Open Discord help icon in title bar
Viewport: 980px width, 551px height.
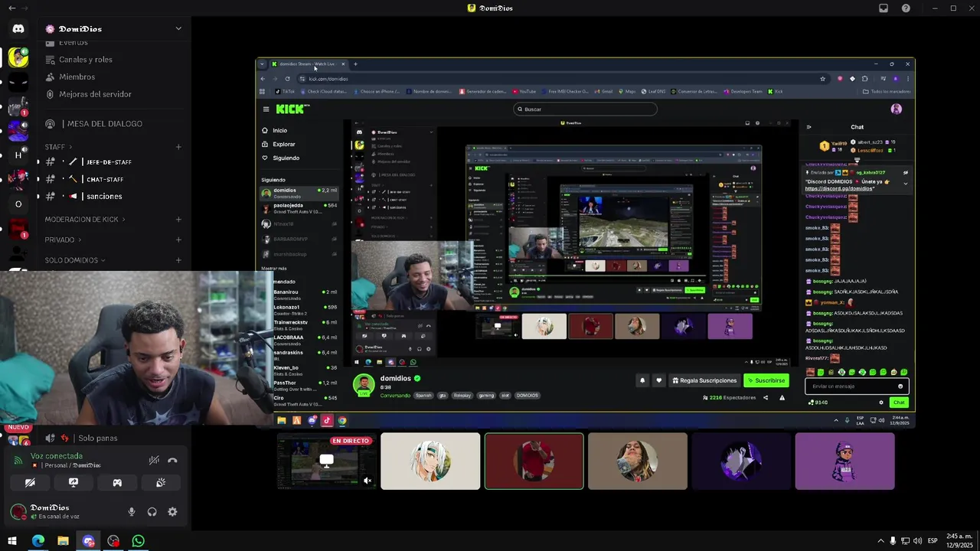pyautogui.click(x=906, y=8)
